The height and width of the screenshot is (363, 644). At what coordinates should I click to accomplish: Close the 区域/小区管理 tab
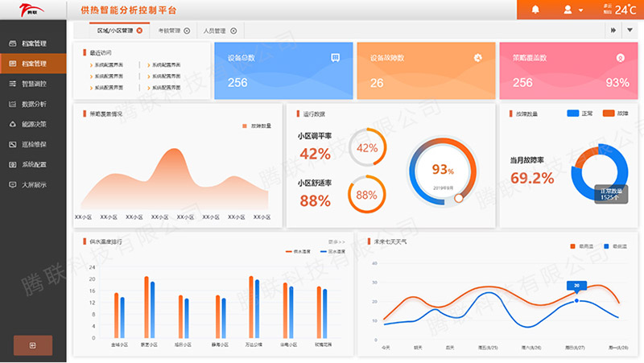point(139,31)
